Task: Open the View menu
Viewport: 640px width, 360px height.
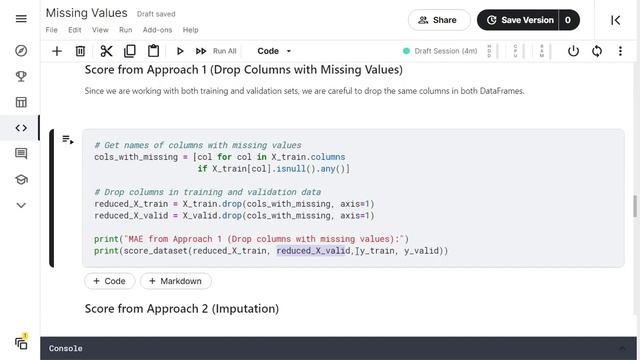Action: coord(100,30)
